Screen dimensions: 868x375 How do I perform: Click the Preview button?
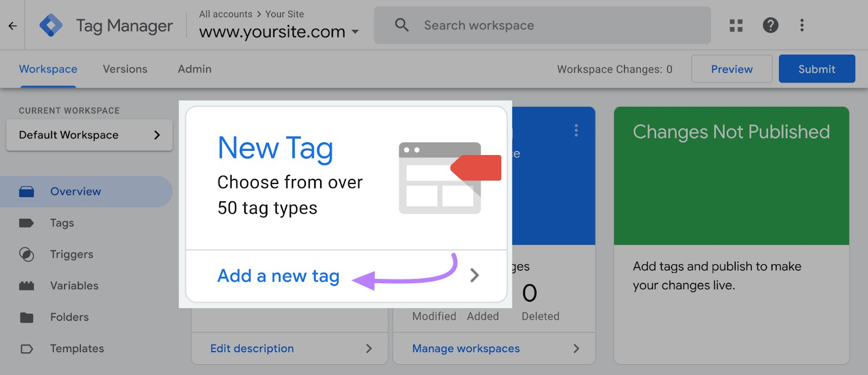732,69
